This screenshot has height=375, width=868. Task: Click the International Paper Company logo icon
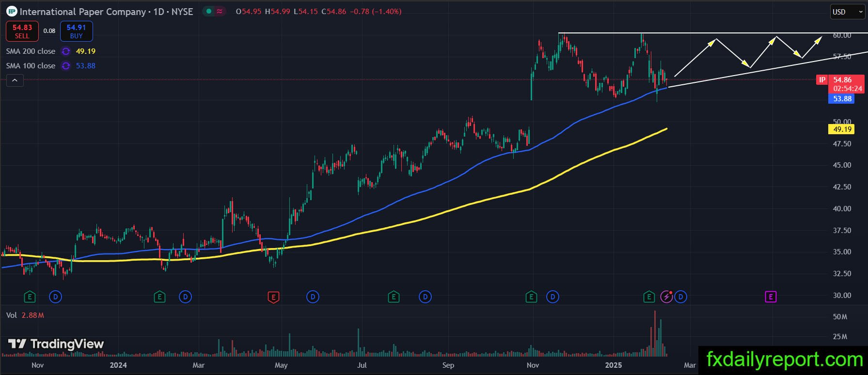click(x=12, y=12)
